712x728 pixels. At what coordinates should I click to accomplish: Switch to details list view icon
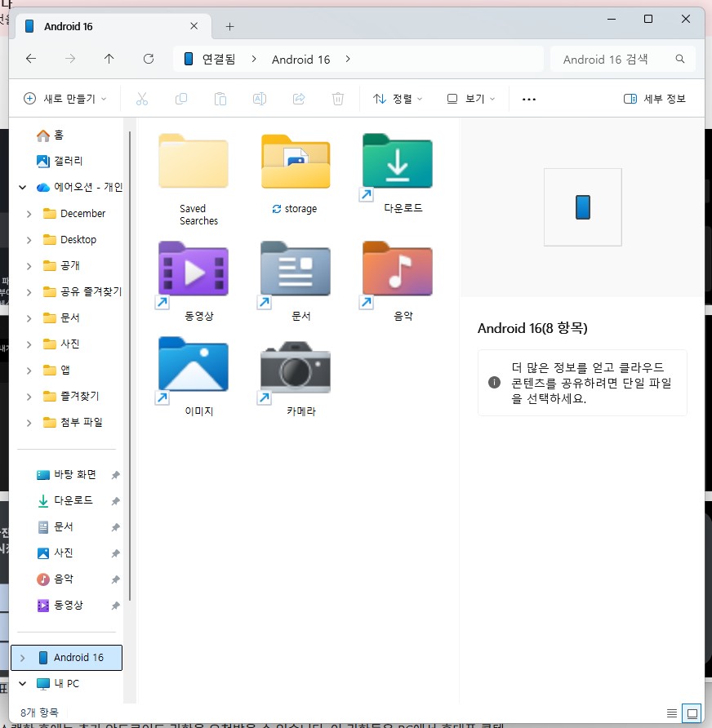(x=672, y=712)
